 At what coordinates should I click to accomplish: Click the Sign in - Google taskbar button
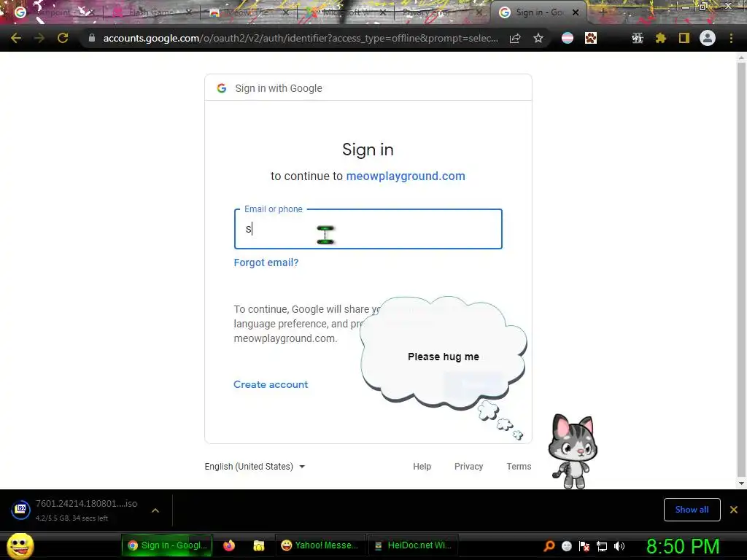(168, 545)
